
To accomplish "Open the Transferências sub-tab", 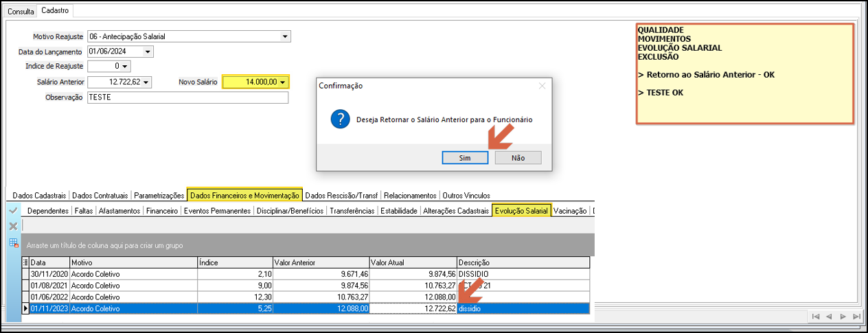I will pos(352,211).
